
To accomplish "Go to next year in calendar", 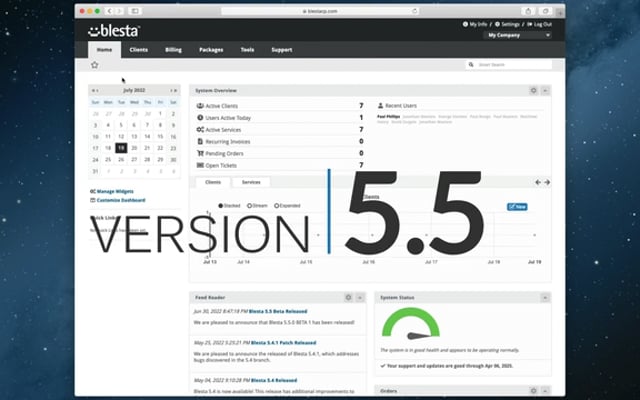I will [x=176, y=90].
